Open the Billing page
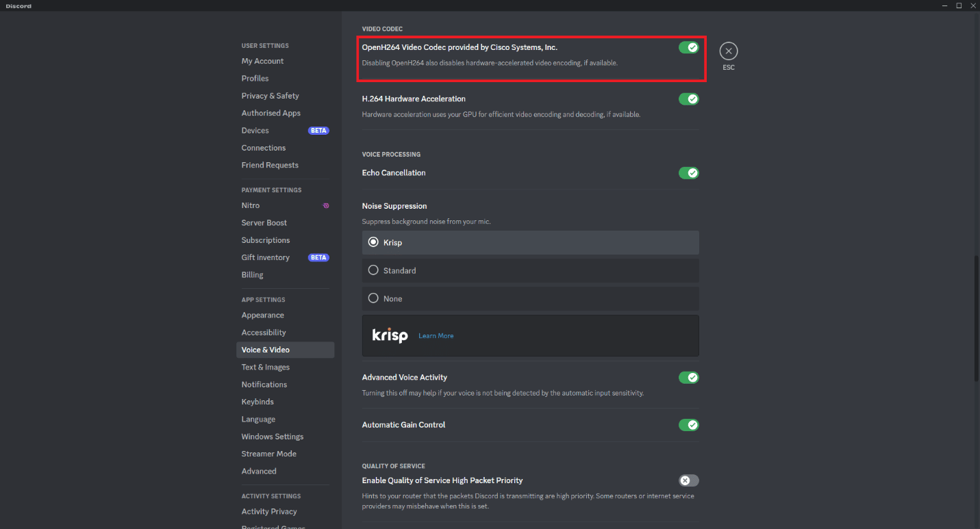 tap(252, 274)
